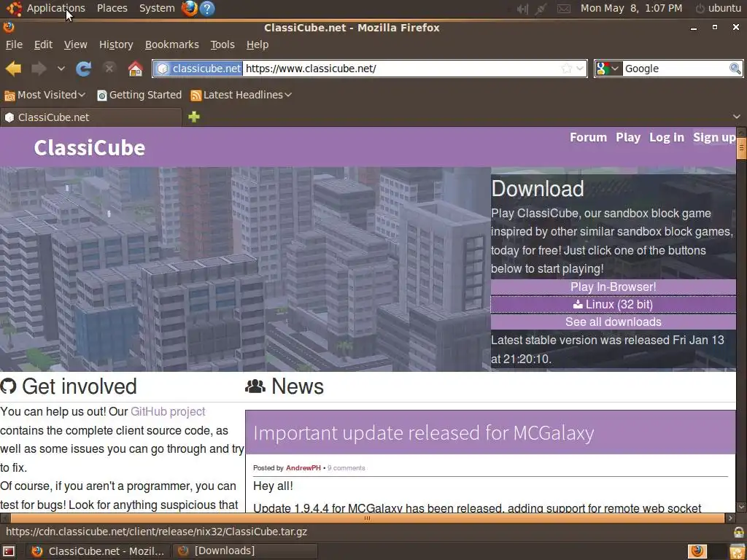Click the GitHub icon beside Get involved
This screenshot has width=747, height=560.
8,386
